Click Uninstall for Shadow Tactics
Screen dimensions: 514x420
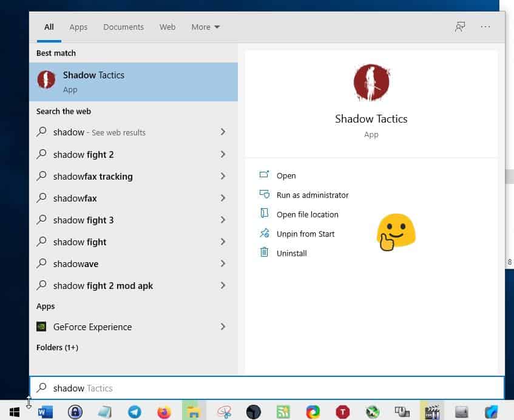(292, 252)
